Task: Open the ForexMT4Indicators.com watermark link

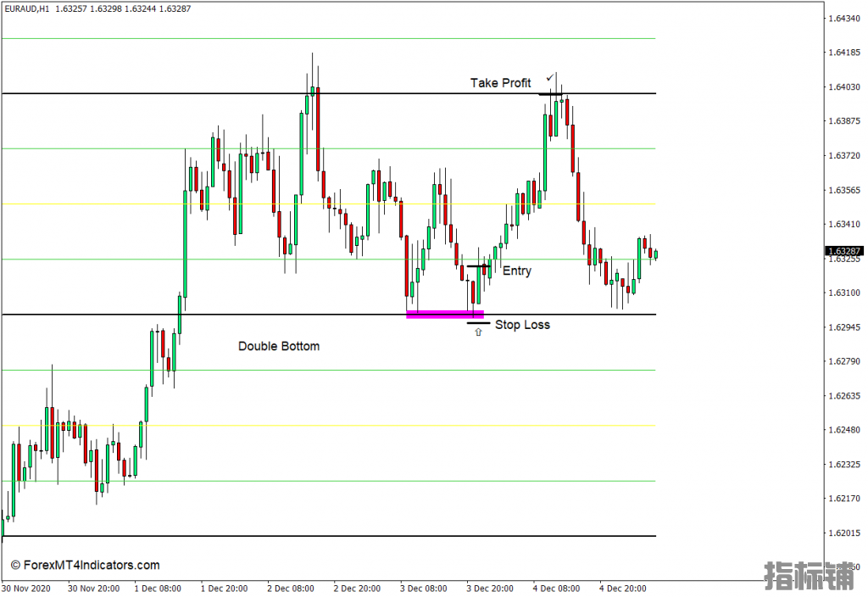Action: [x=85, y=565]
